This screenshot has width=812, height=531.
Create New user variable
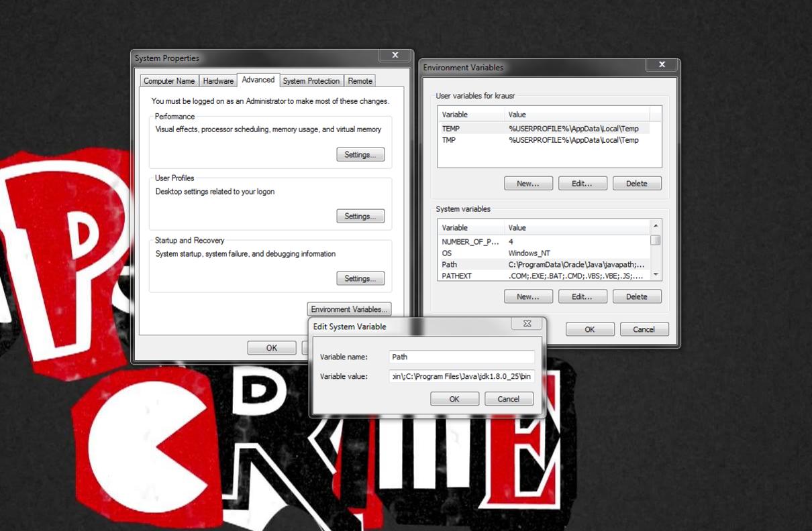coord(528,183)
